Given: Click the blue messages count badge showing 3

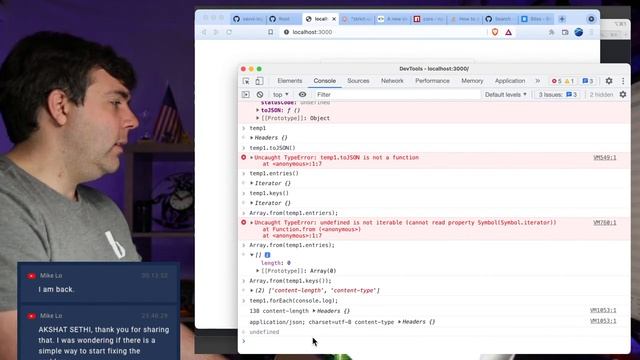Looking at the screenshot, I should 588,81.
